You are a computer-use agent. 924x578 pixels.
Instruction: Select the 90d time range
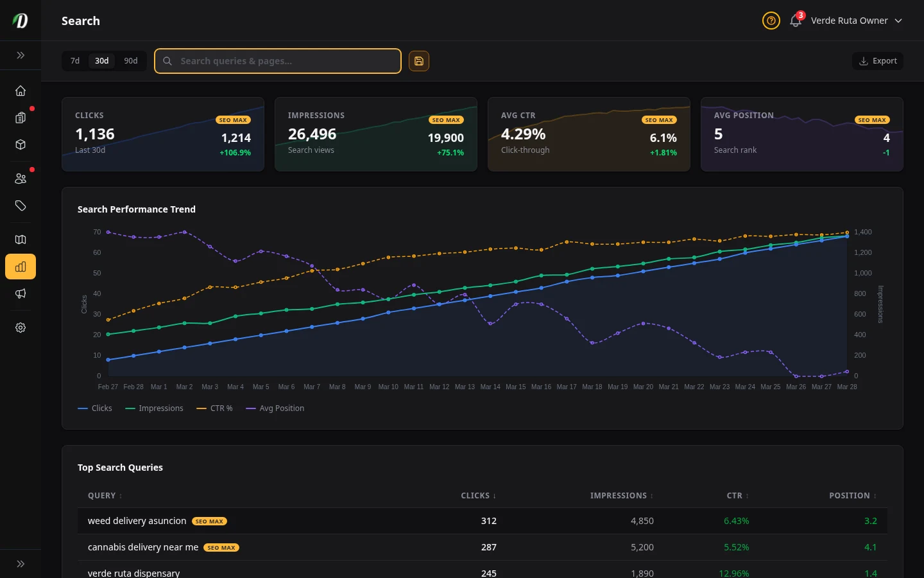[131, 61]
